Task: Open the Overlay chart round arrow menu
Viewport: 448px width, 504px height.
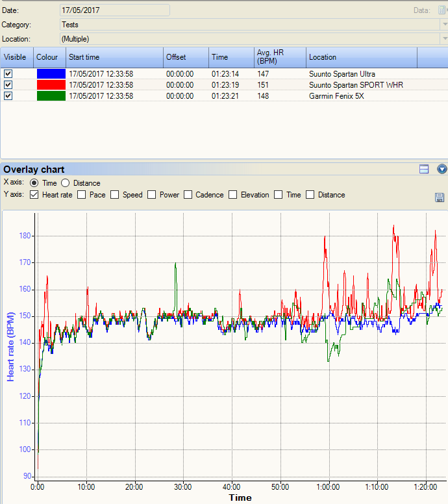Action: click(x=442, y=169)
